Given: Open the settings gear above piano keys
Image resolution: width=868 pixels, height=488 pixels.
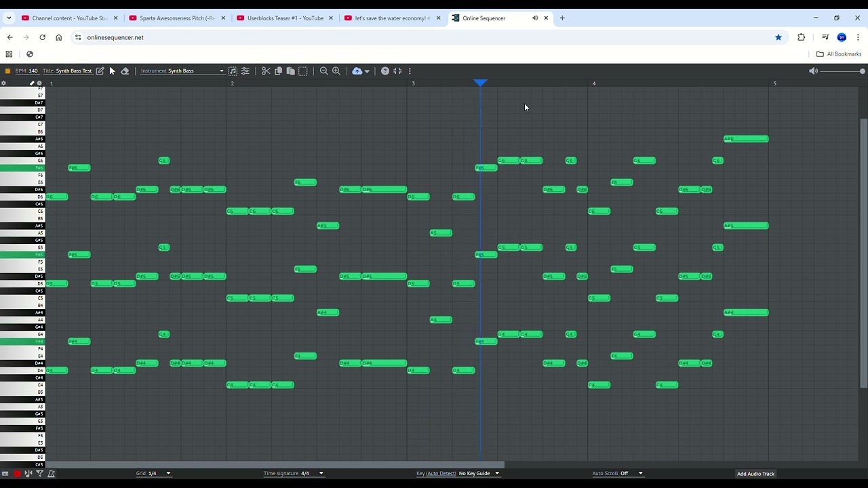Looking at the screenshot, I should point(4,83).
